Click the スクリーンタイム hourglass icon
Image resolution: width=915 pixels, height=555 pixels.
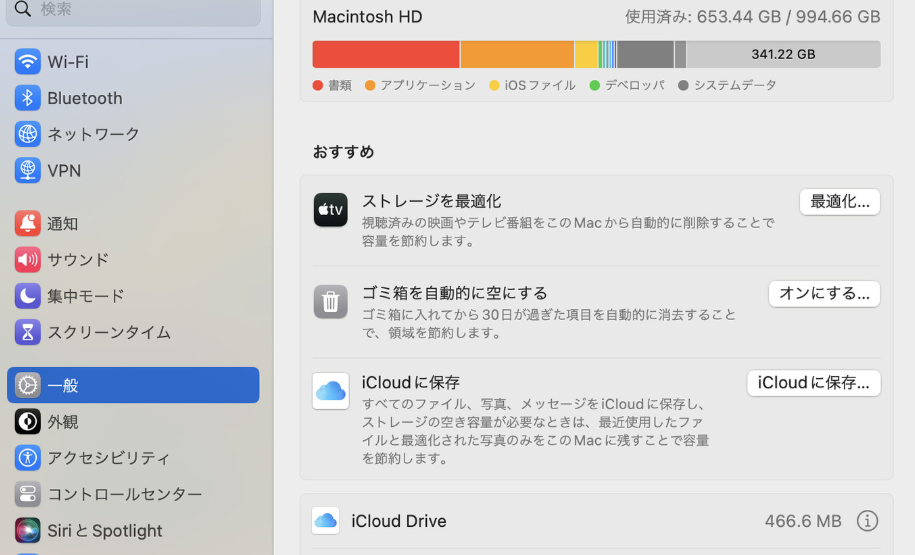click(27, 331)
